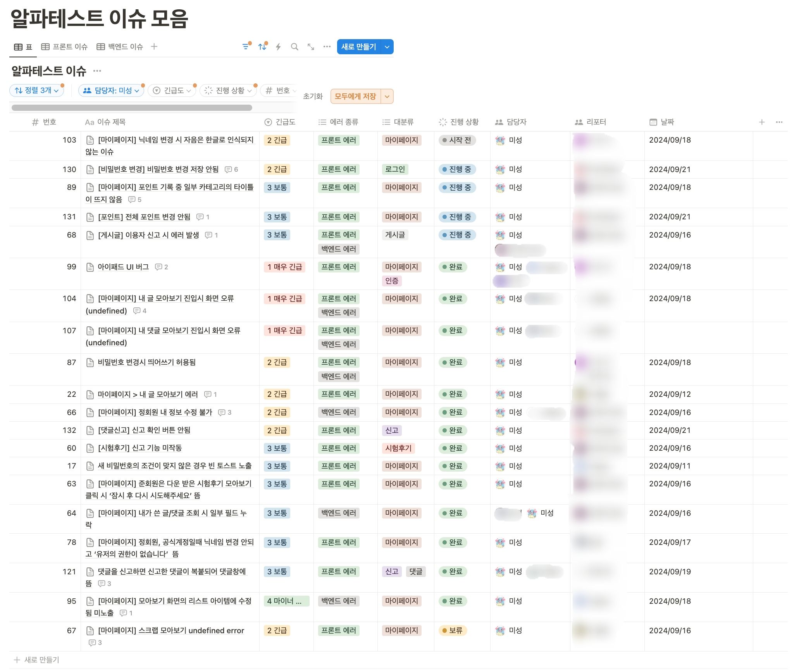Switch to the 백엔드 이슈 view tab
This screenshot has height=672, width=792.
tap(120, 47)
